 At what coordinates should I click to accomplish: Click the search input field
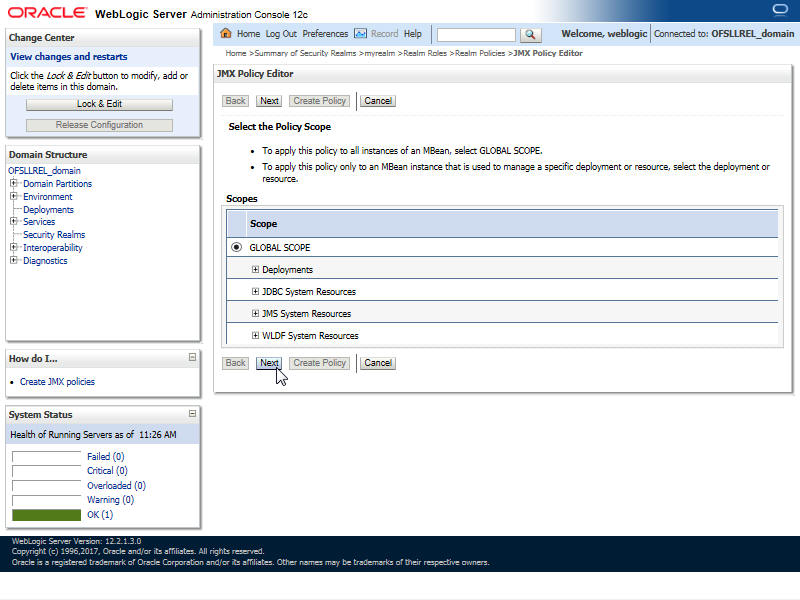click(x=476, y=34)
